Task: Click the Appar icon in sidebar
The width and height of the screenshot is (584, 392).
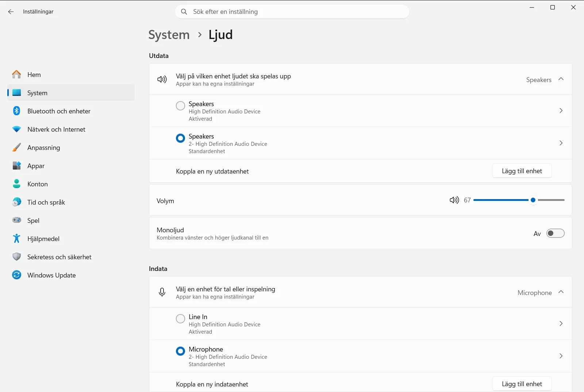Action: tap(16, 166)
